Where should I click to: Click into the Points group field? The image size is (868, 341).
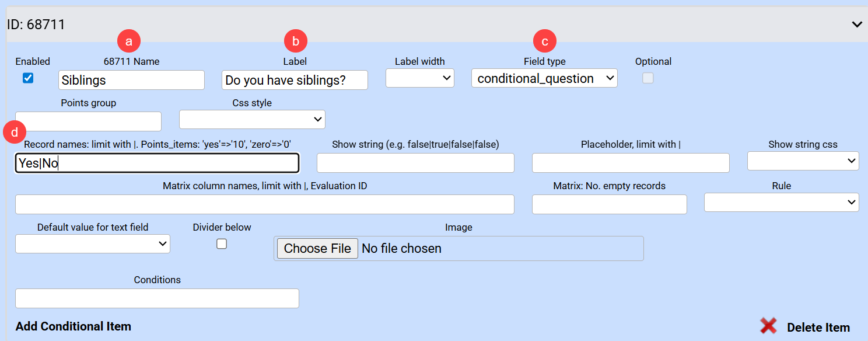click(x=88, y=121)
